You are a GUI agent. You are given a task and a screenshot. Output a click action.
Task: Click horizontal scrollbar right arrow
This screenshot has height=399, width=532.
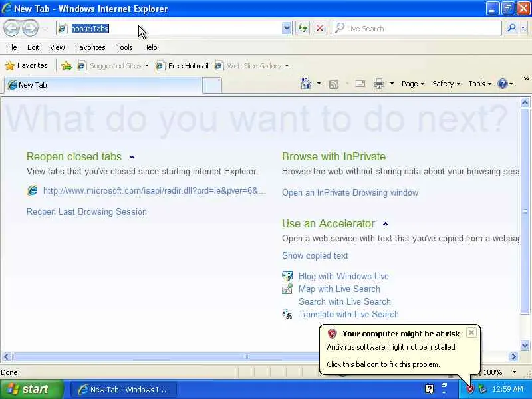[513, 356]
